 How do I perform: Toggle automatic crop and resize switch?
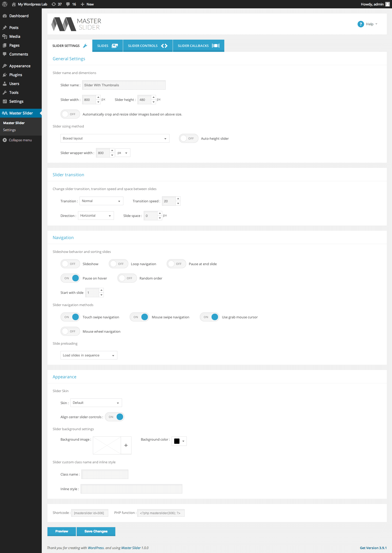[x=70, y=114]
